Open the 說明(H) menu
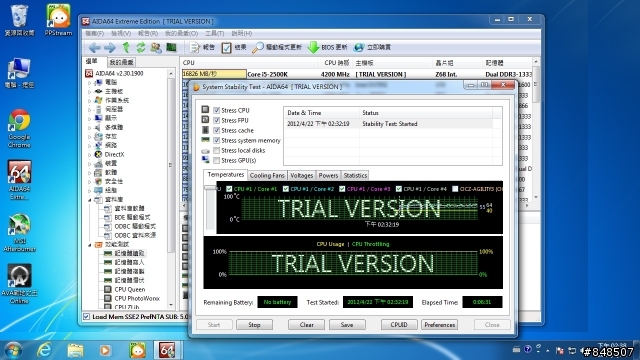Viewport: 640px width, 360px height. 242,33
